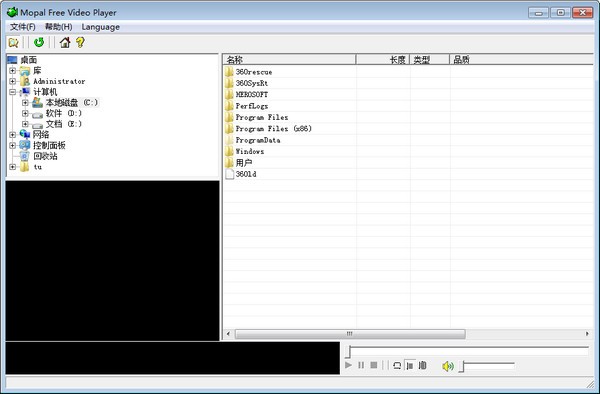Click the yellow question mark help icon
This screenshot has width=600, height=394.
pyautogui.click(x=80, y=42)
